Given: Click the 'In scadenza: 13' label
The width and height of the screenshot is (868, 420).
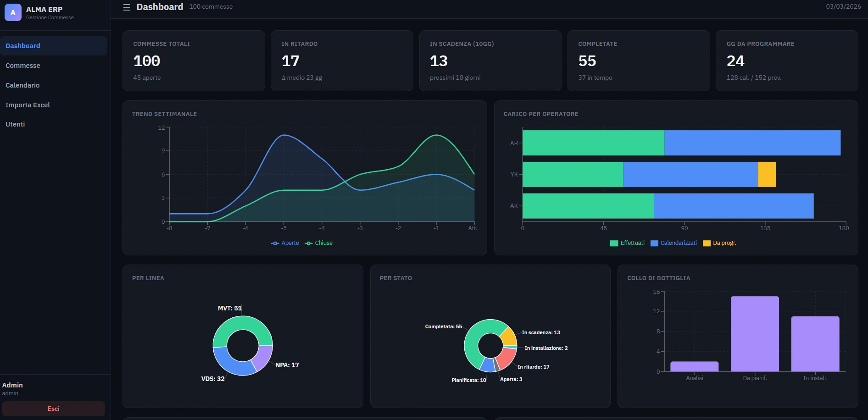Looking at the screenshot, I should pos(541,332).
